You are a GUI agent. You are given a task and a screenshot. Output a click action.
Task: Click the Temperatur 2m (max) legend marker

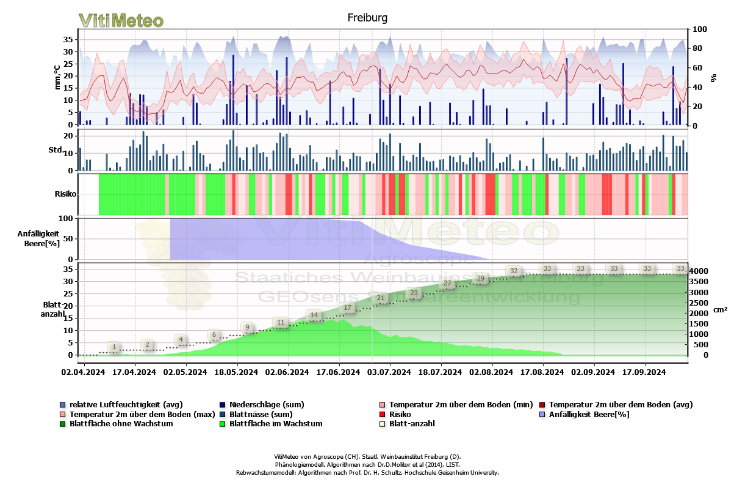62,413
